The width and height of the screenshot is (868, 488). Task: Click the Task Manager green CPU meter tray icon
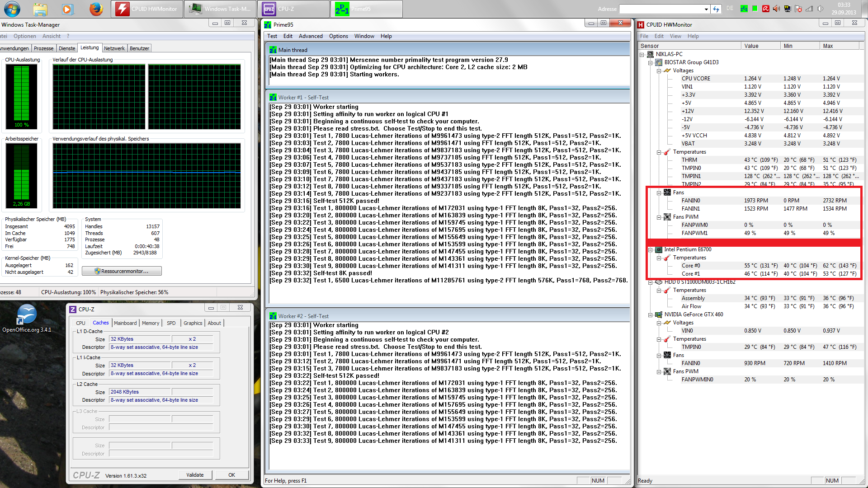point(755,9)
